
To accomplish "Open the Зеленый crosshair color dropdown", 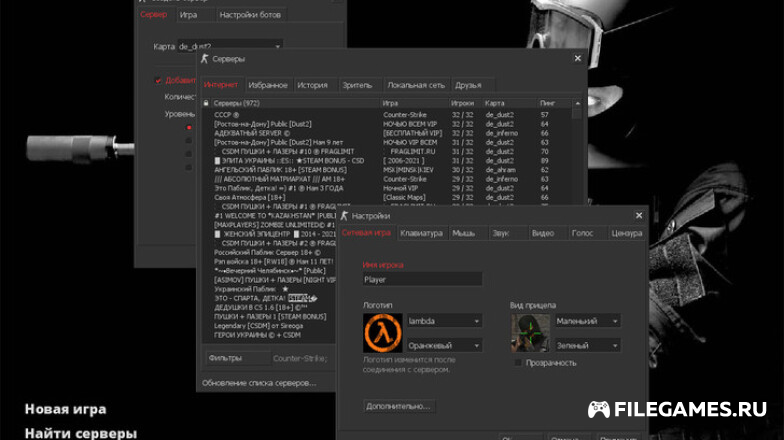I will point(588,346).
